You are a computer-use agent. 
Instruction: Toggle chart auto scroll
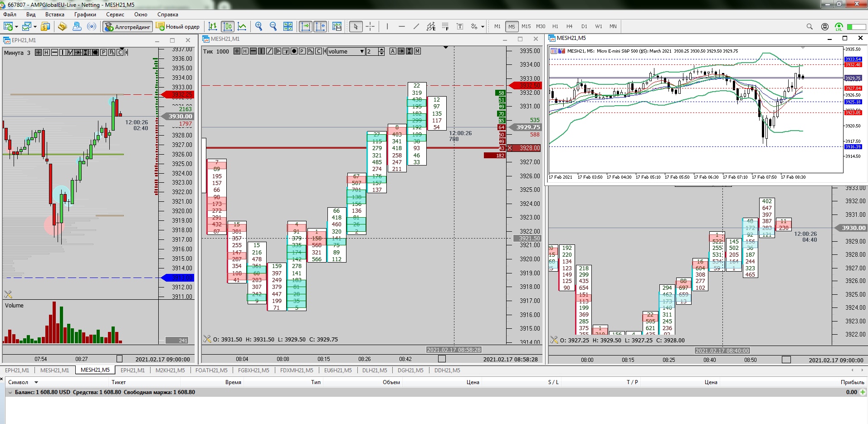click(306, 26)
